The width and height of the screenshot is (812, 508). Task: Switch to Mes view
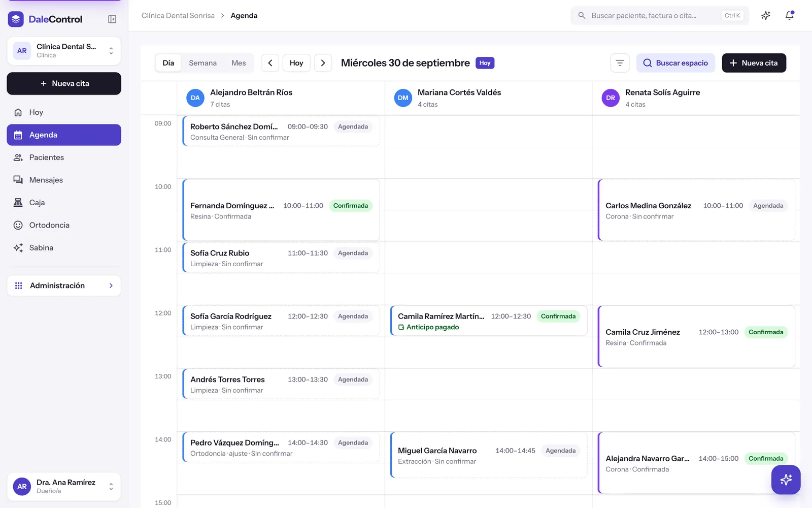pos(239,63)
